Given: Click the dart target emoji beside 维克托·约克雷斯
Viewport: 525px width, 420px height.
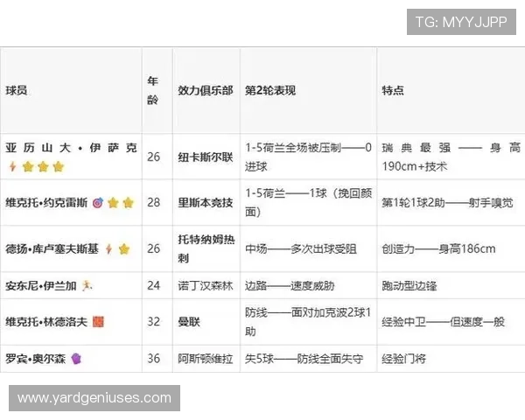Looking at the screenshot, I should [98, 203].
